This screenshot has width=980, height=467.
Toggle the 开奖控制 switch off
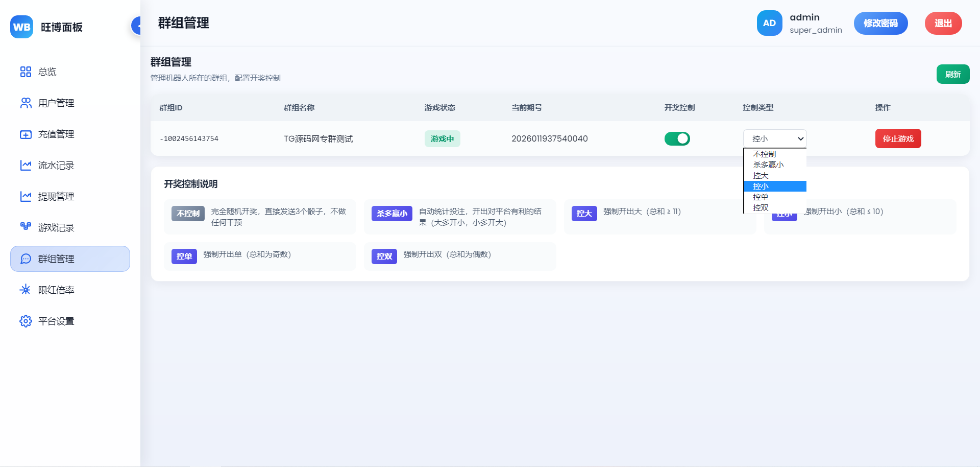click(677, 138)
